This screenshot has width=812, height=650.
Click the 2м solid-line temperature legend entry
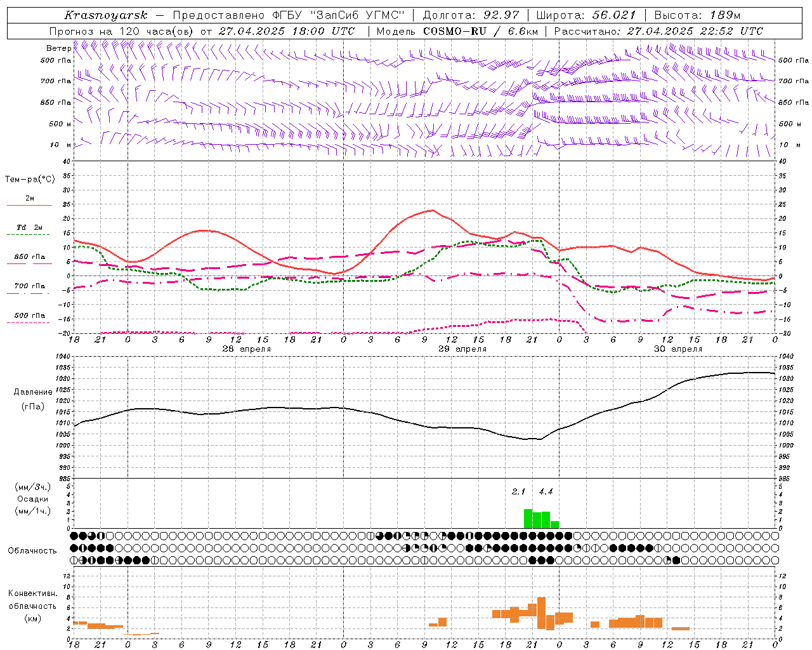(30, 201)
